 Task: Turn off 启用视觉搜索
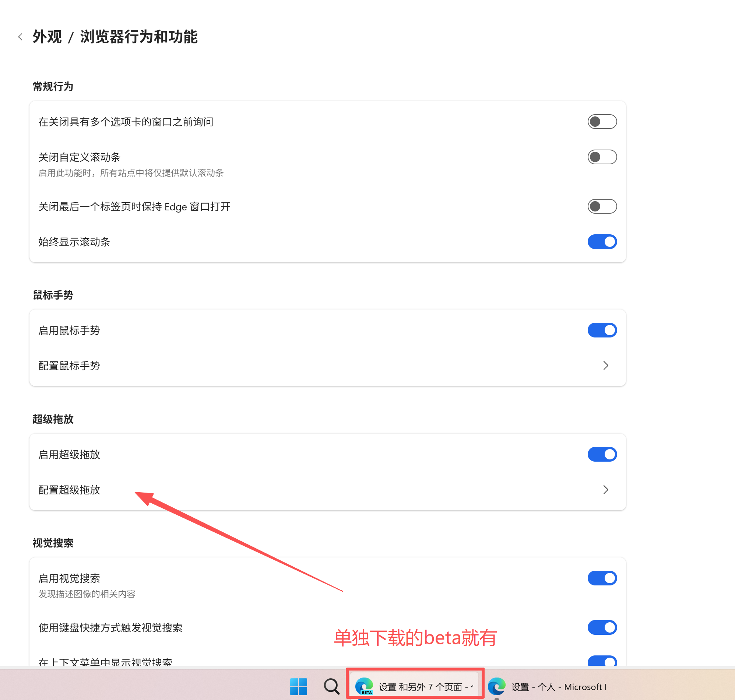click(x=602, y=578)
